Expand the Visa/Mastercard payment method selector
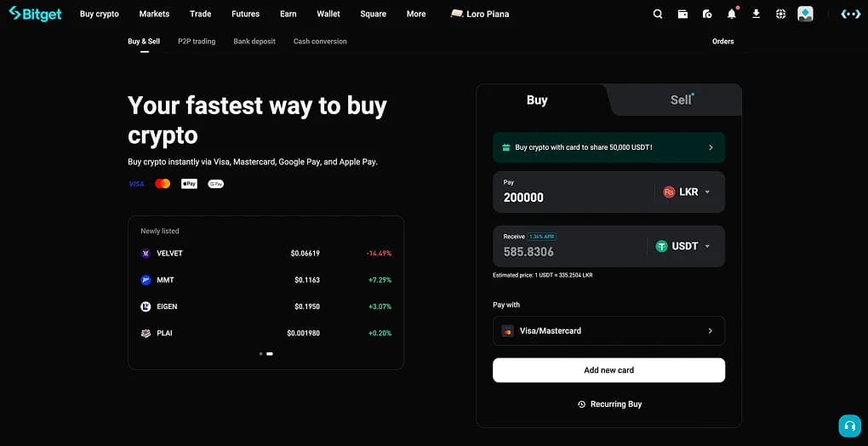The width and height of the screenshot is (868, 446). click(608, 331)
